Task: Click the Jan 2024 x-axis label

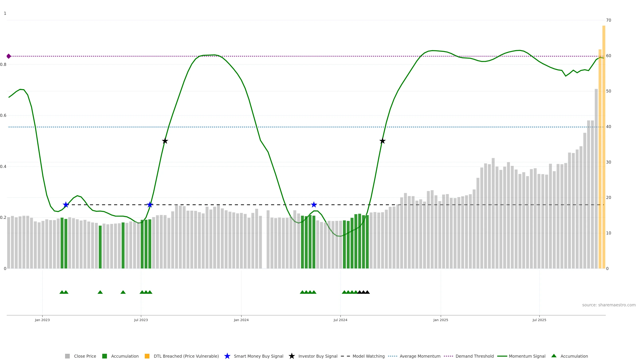Action: coord(241,320)
